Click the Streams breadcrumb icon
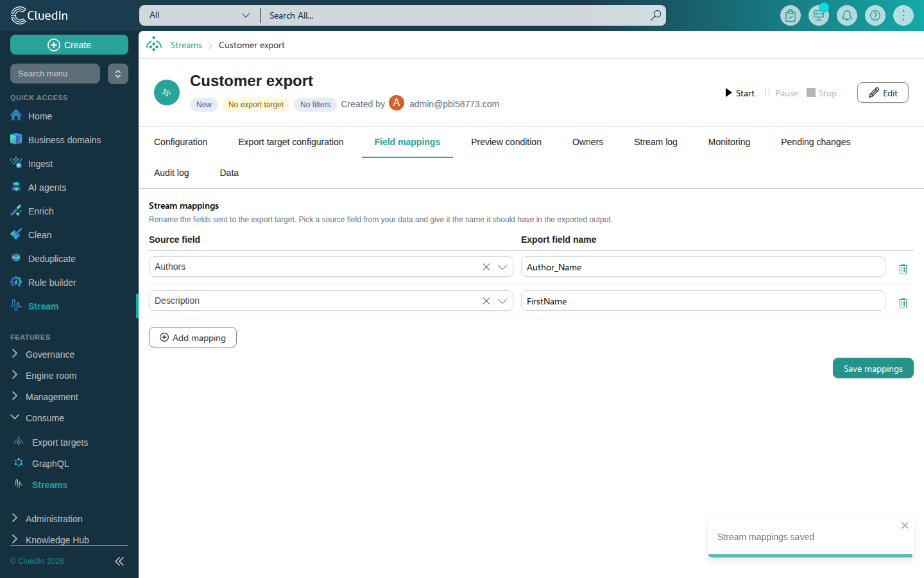Viewport: 924px width, 578px height. click(154, 44)
